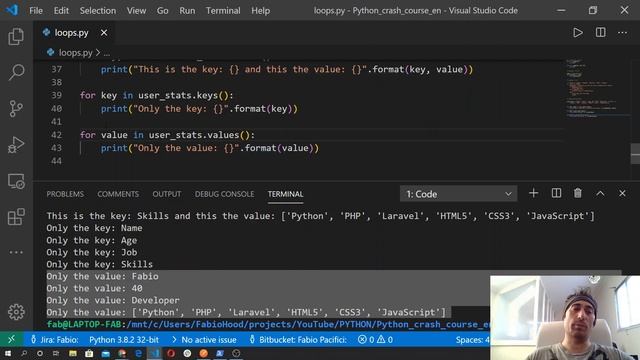This screenshot has height=360, width=640.
Task: Open the Windows Start menu
Action: 7,353
